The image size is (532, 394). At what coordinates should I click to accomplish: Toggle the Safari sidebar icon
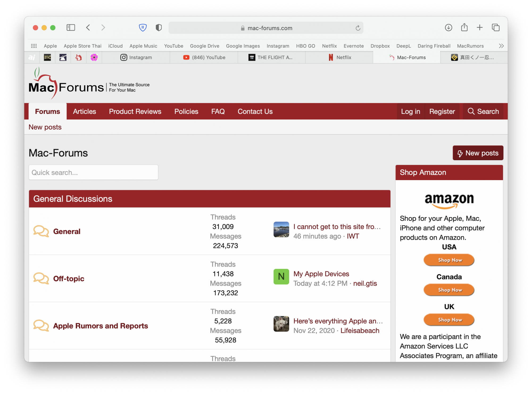pyautogui.click(x=71, y=28)
